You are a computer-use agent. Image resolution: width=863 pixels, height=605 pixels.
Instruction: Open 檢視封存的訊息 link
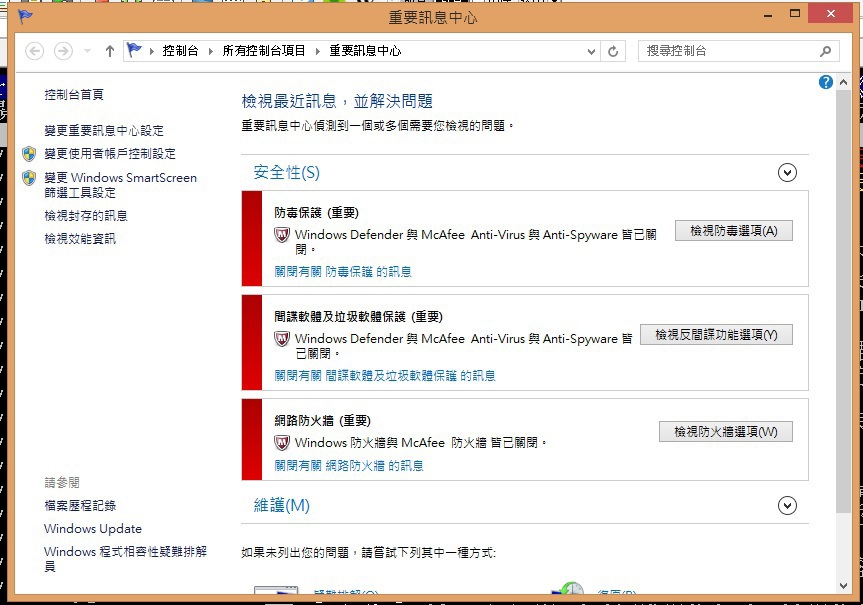(x=86, y=215)
